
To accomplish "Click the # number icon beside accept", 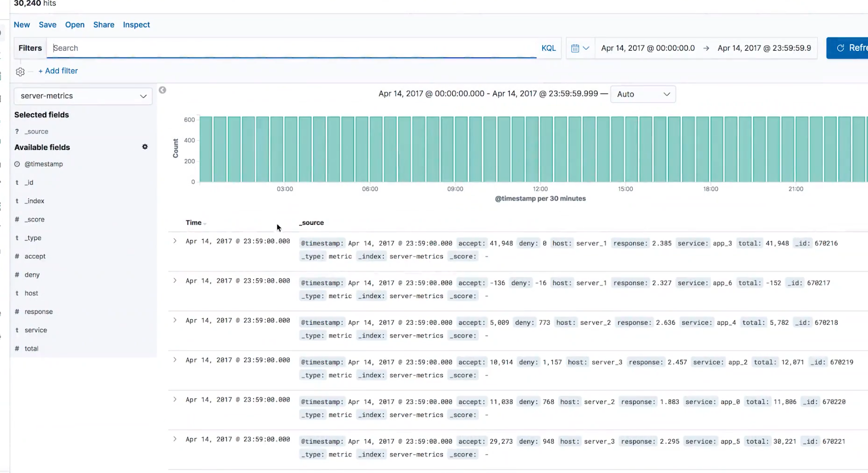I will pos(17,256).
